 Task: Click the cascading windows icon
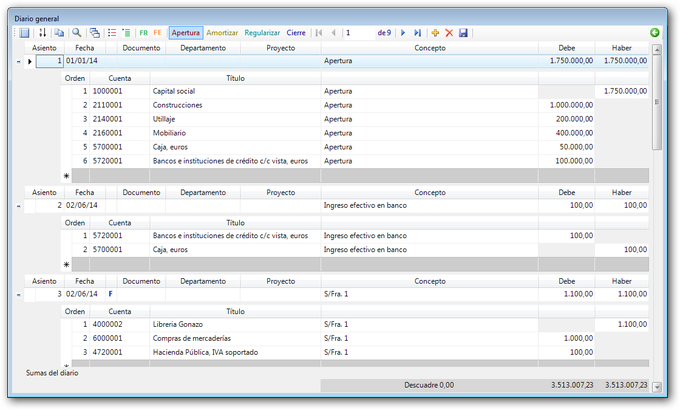coord(95,33)
